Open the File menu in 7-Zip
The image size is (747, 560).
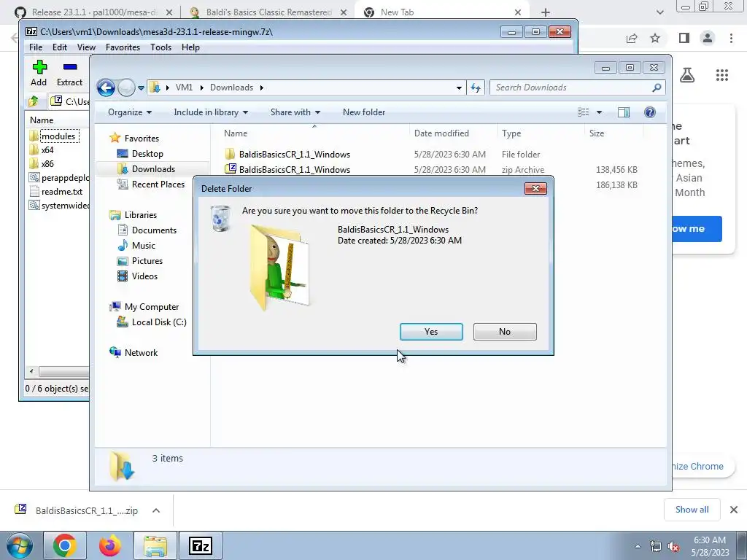pos(36,47)
